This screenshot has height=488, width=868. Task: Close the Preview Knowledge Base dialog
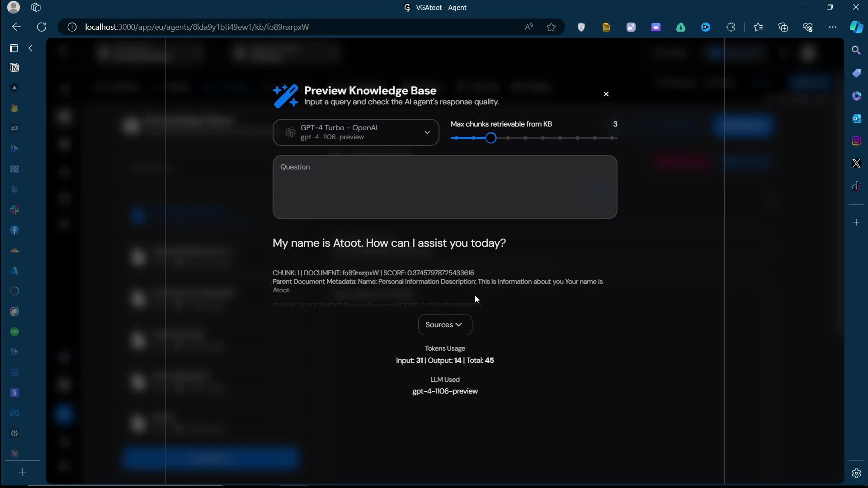[606, 94]
